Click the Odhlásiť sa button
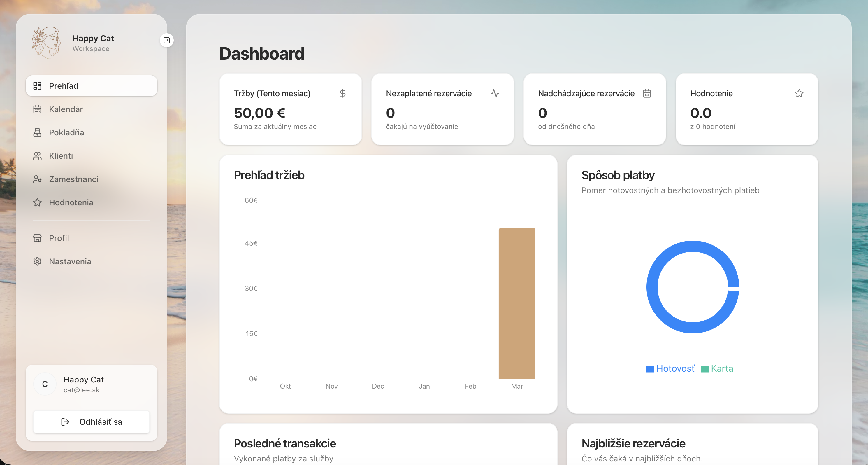This screenshot has height=465, width=868. tap(91, 422)
